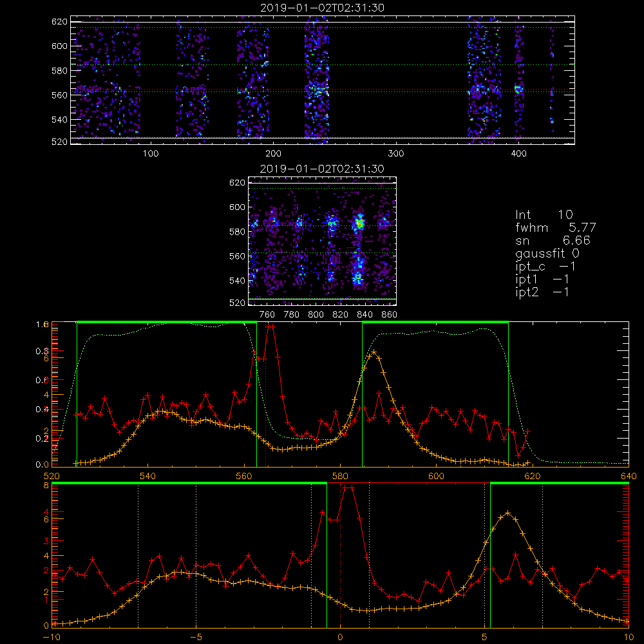The height and width of the screenshot is (644, 644).
Task: Click x-axis label 820 on middle image
Action: click(x=341, y=315)
